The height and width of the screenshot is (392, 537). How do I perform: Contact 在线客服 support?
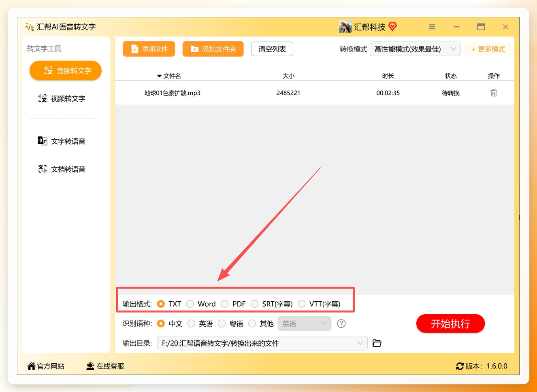tap(105, 366)
